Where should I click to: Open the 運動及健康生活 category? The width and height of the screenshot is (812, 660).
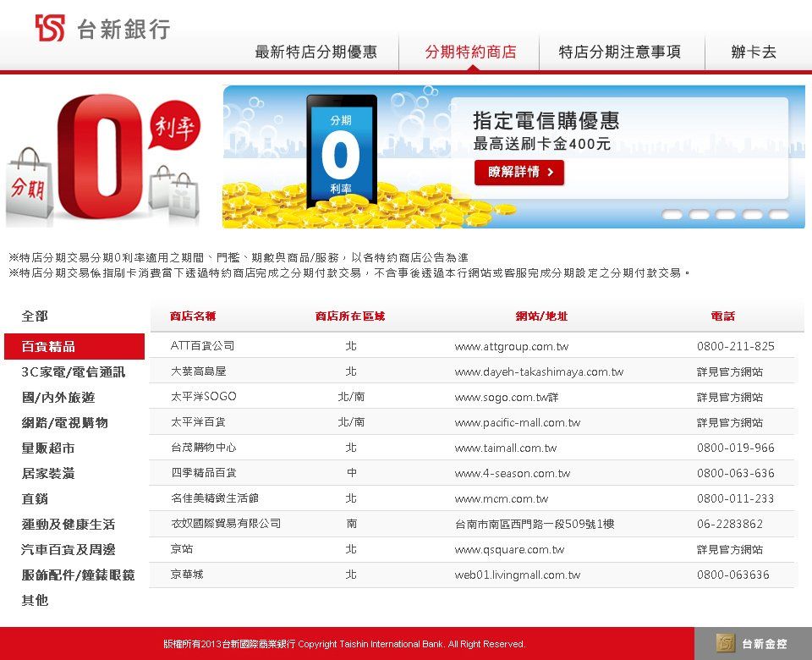coord(68,525)
